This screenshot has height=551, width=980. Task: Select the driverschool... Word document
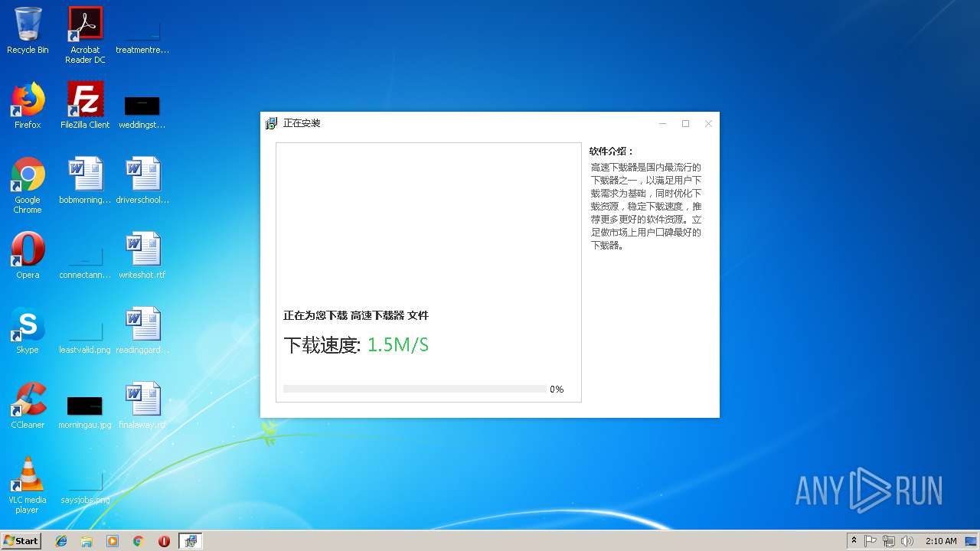(x=142, y=181)
